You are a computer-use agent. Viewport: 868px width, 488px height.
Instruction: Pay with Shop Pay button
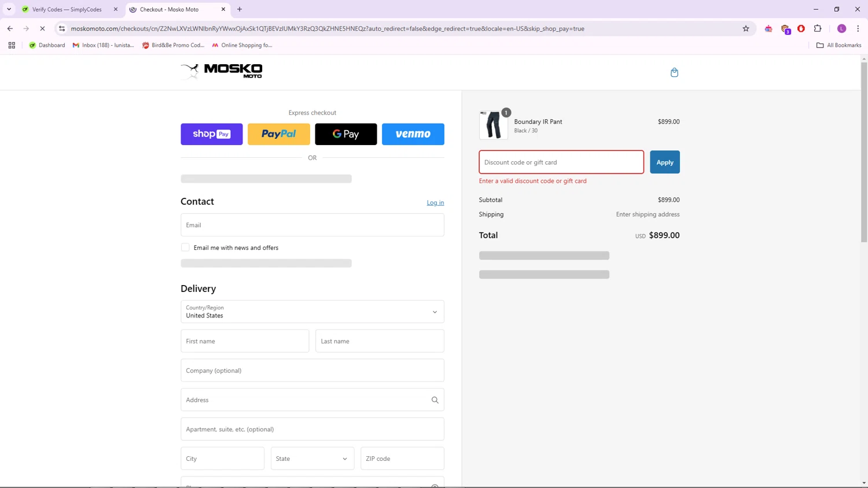tap(212, 134)
